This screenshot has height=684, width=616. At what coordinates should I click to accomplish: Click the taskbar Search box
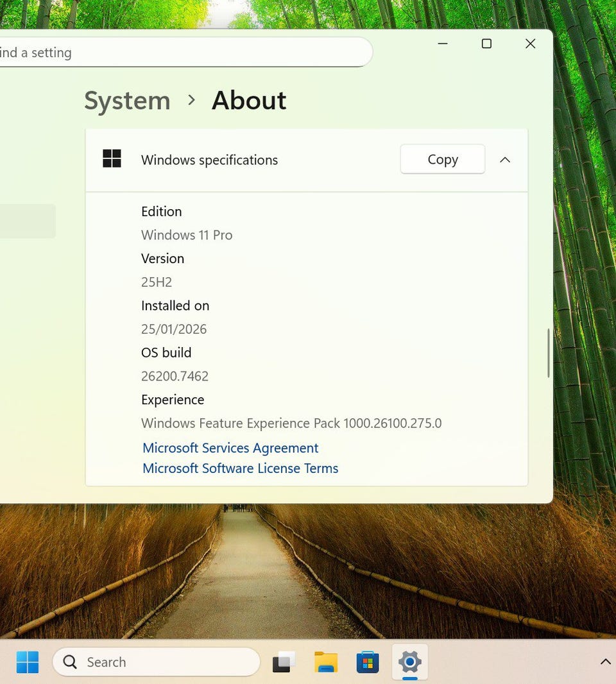(156, 662)
